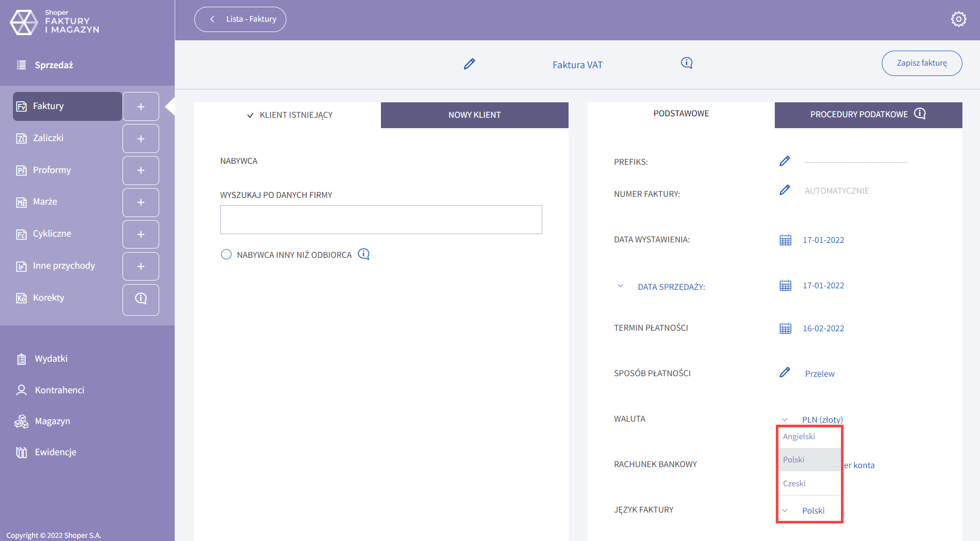Add new Zaliczki with plus button

pyautogui.click(x=141, y=138)
